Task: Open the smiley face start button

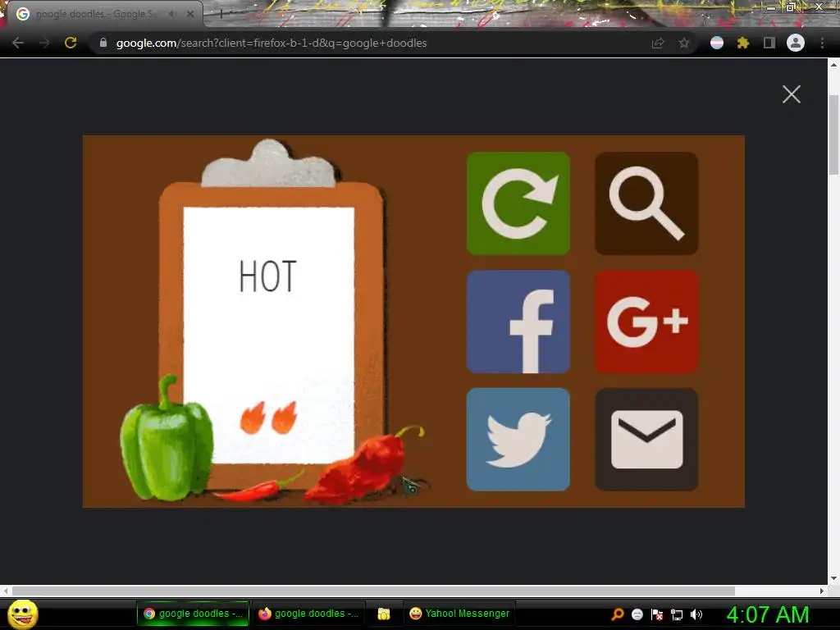Action: (23, 614)
